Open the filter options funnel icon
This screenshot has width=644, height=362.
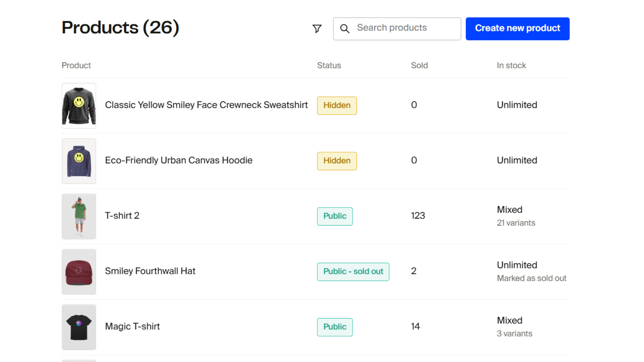pos(317,29)
